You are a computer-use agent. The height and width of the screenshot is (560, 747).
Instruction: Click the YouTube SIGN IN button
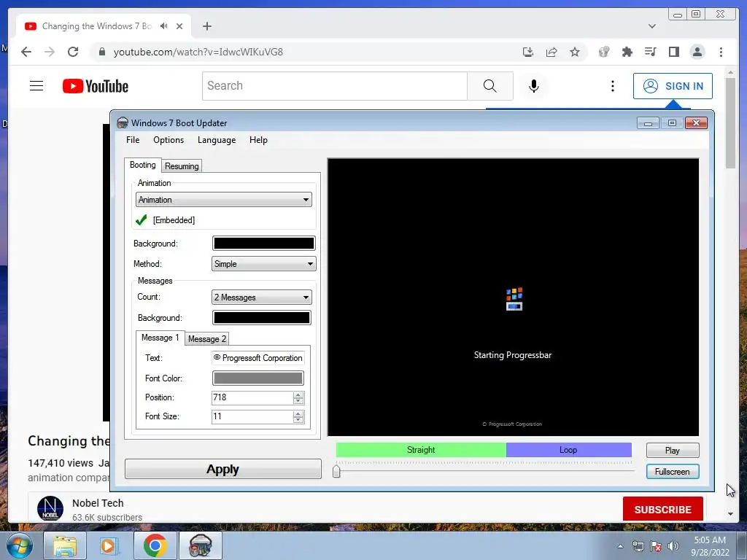[673, 86]
